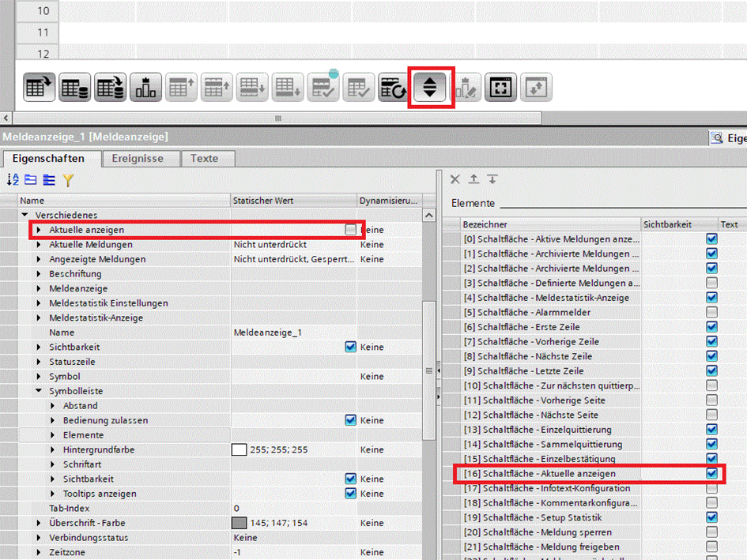747x560 pixels.
Task: Go to next row toolbar button
Action: tap(252, 87)
